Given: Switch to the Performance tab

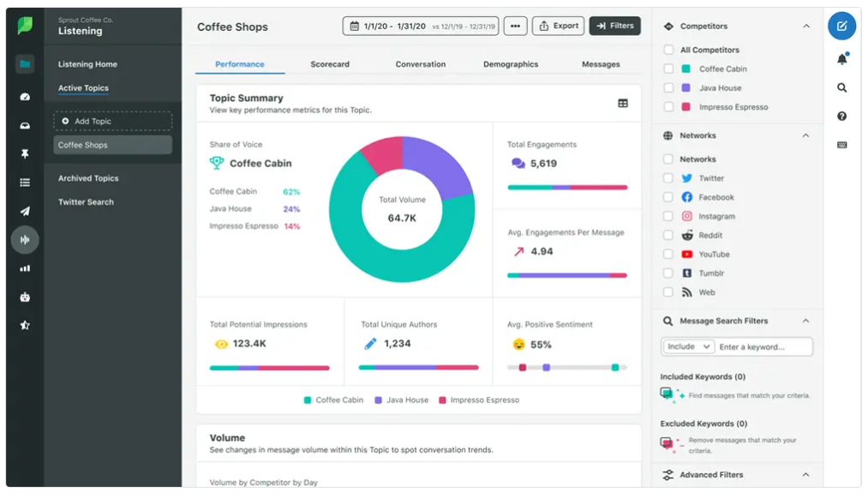Looking at the screenshot, I should (240, 64).
